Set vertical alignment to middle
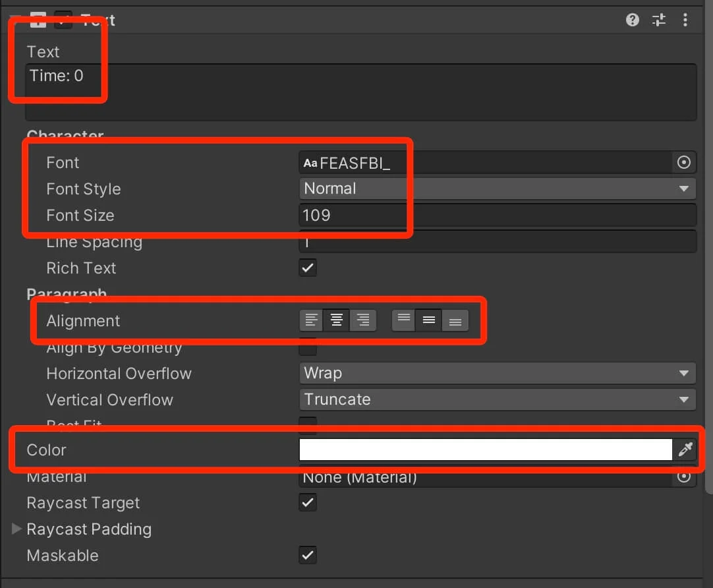Image resolution: width=713 pixels, height=588 pixels. click(429, 320)
